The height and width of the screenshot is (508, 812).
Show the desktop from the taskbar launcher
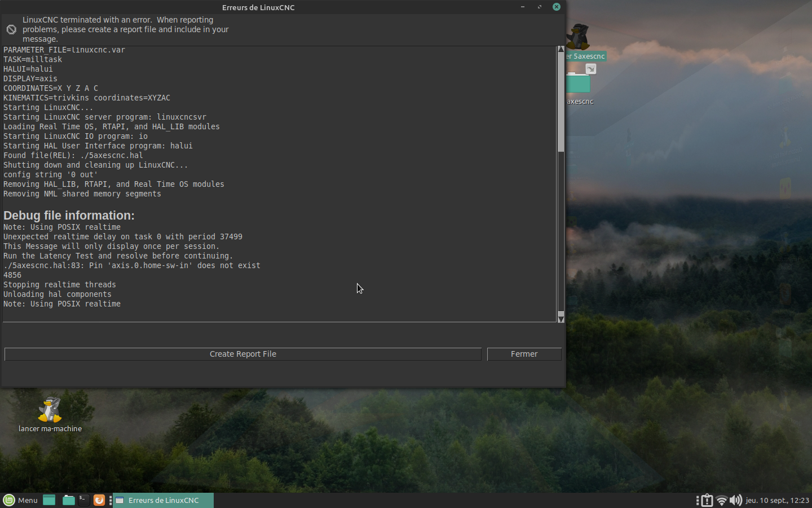click(49, 500)
